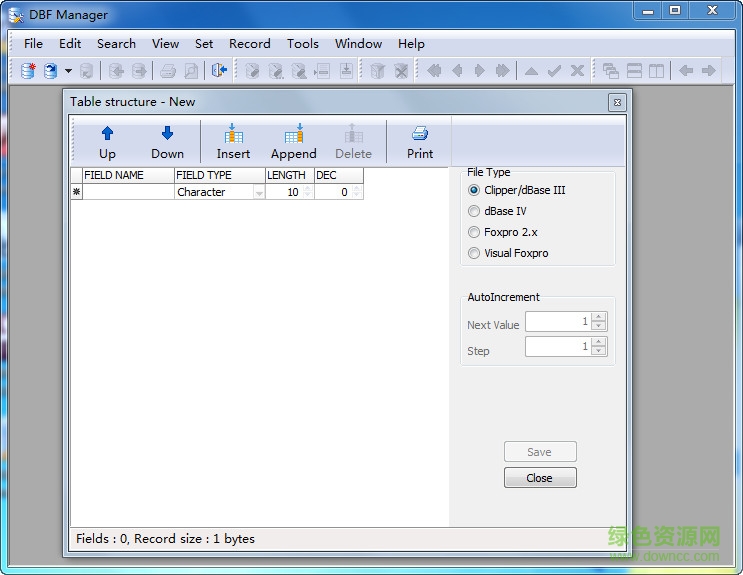Click the post checkmark icon in toolbar
This screenshot has height=575, width=743.
coord(554,71)
